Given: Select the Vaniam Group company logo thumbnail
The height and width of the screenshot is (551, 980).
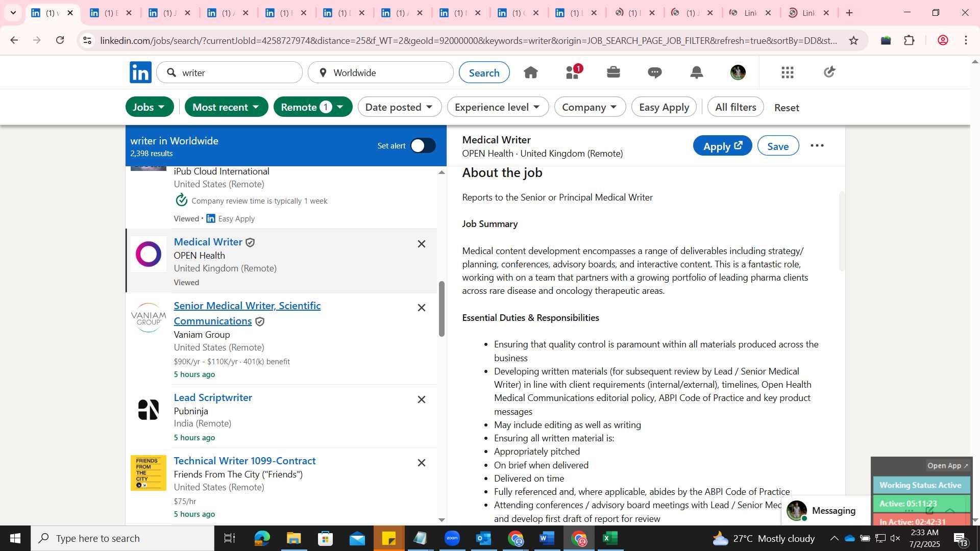Looking at the screenshot, I should coord(149,317).
